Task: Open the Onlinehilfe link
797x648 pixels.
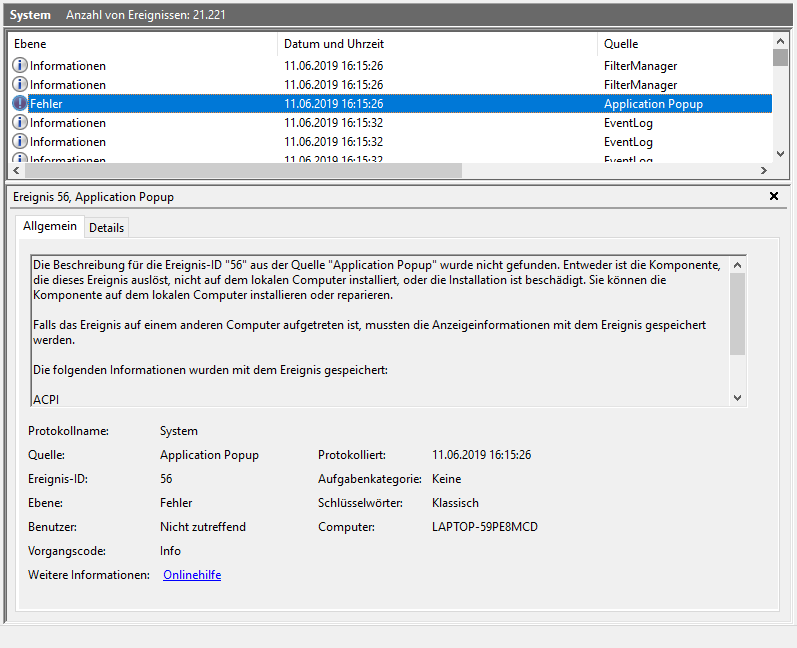Action: [x=192, y=575]
